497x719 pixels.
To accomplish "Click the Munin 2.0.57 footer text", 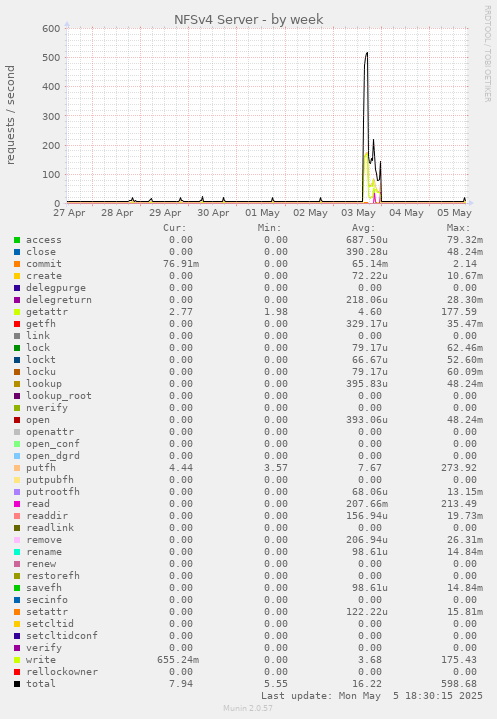I will [x=248, y=708].
